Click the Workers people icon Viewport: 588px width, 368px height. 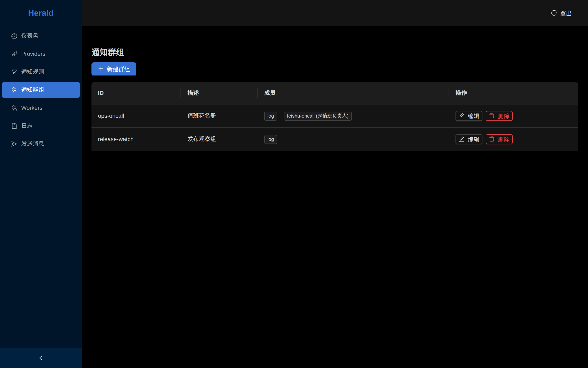14,108
